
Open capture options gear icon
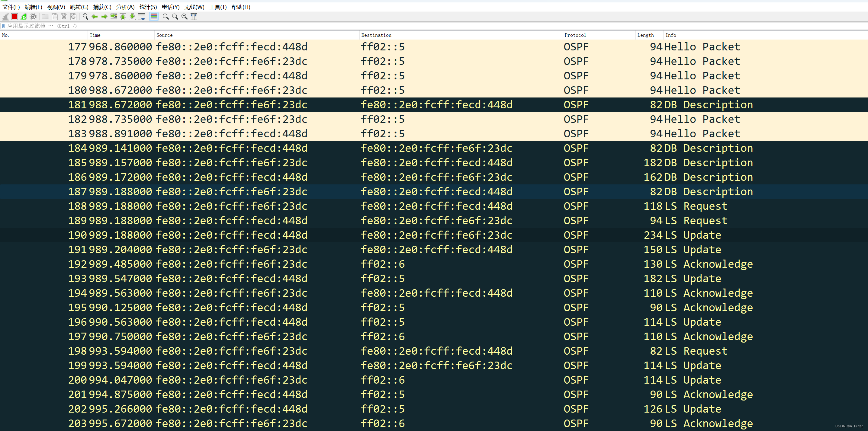[x=33, y=17]
